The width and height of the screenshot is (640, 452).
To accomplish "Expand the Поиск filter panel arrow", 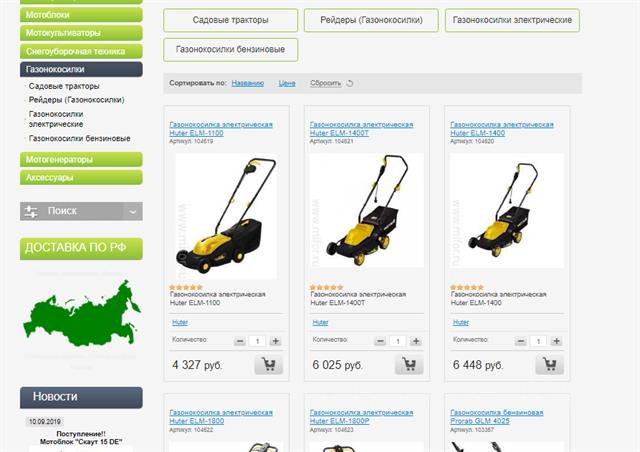I will [133, 212].
